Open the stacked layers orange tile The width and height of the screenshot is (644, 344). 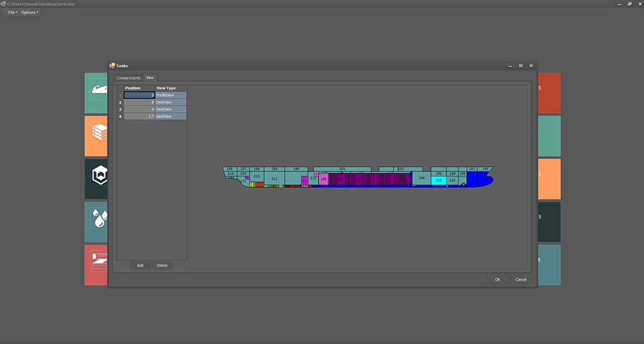(96, 135)
